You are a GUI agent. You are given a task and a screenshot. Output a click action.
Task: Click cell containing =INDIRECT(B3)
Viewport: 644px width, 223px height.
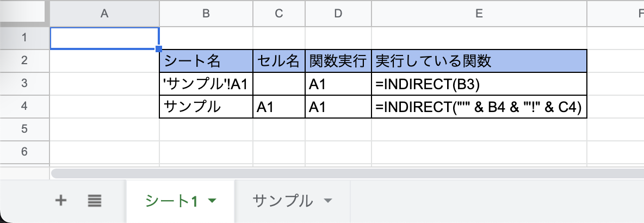479,84
